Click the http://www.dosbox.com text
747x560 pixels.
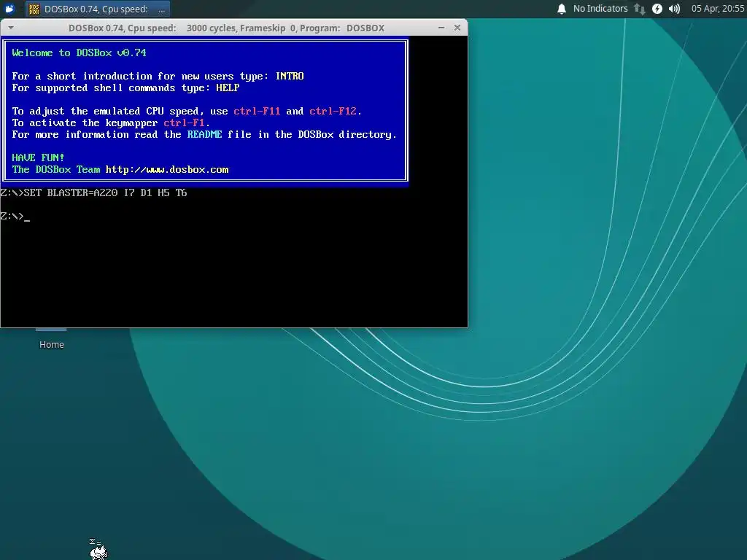click(167, 170)
